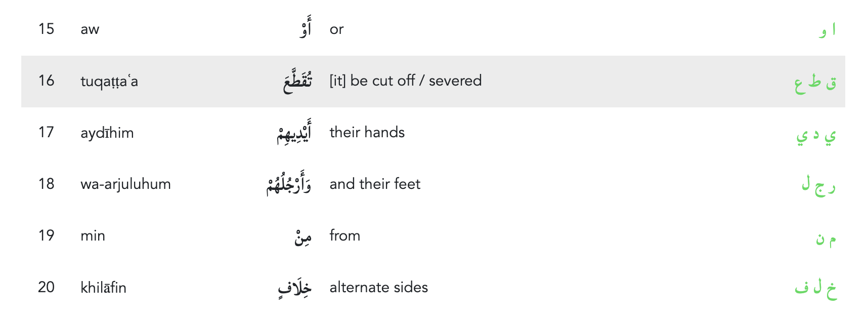Viewport: 868px width, 316px height.
Task: Click the Arabic word in row 15
Action: click(x=305, y=28)
